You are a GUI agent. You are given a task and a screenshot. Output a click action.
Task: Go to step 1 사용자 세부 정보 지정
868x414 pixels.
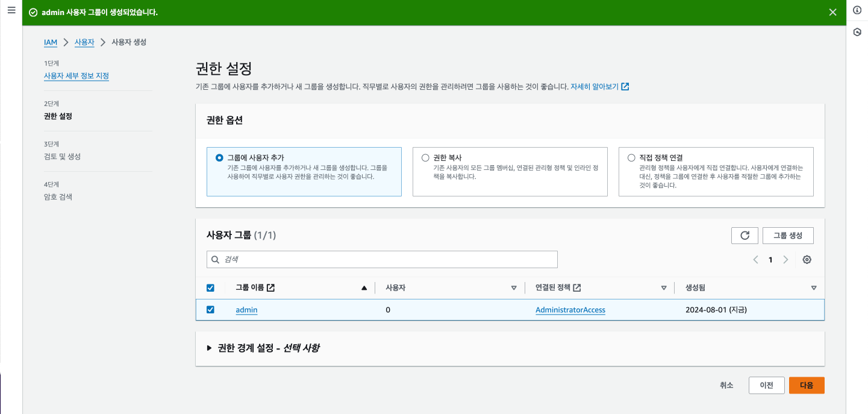(x=76, y=76)
